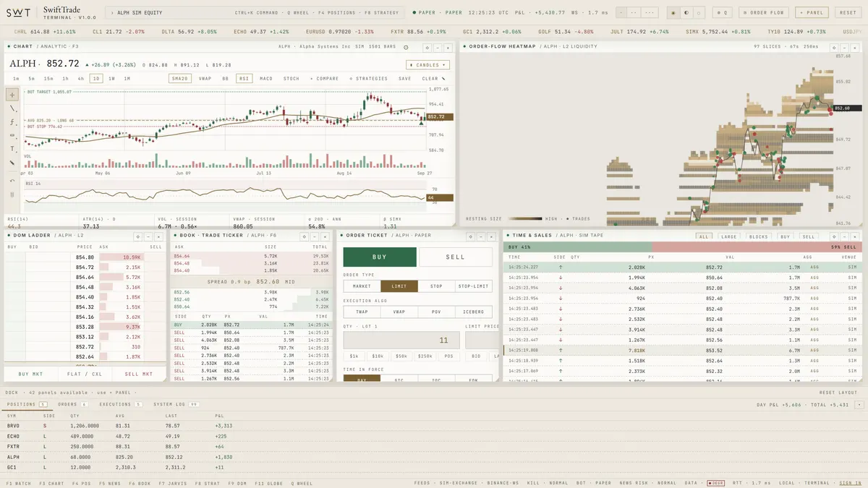Pop out the Chart panel
Viewport: 868px width, 488px height.
coord(427,47)
